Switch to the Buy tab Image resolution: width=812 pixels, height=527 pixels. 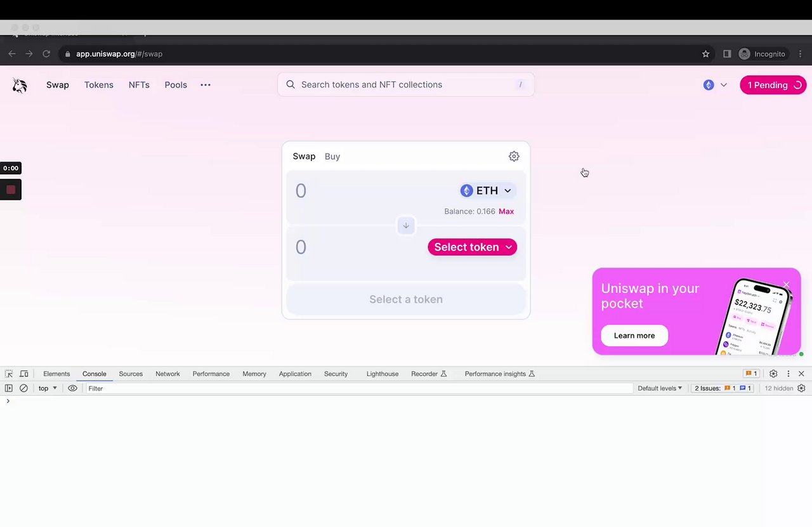(x=332, y=156)
